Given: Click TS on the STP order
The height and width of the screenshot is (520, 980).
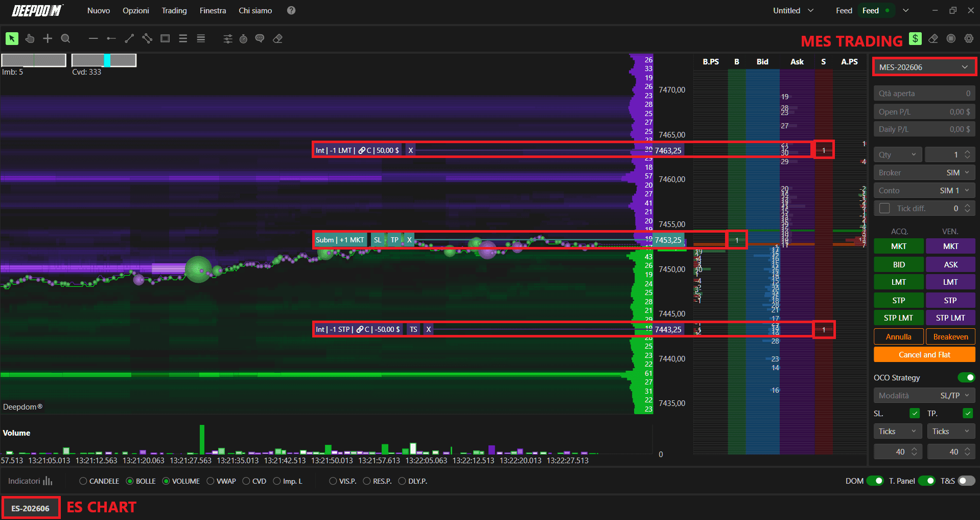Looking at the screenshot, I should click(413, 329).
